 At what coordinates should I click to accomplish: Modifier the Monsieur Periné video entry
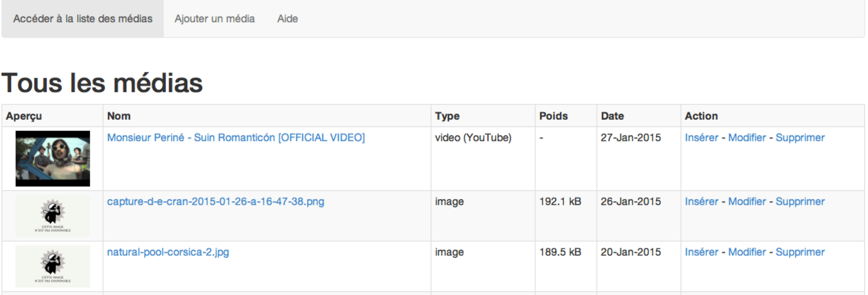(x=746, y=138)
